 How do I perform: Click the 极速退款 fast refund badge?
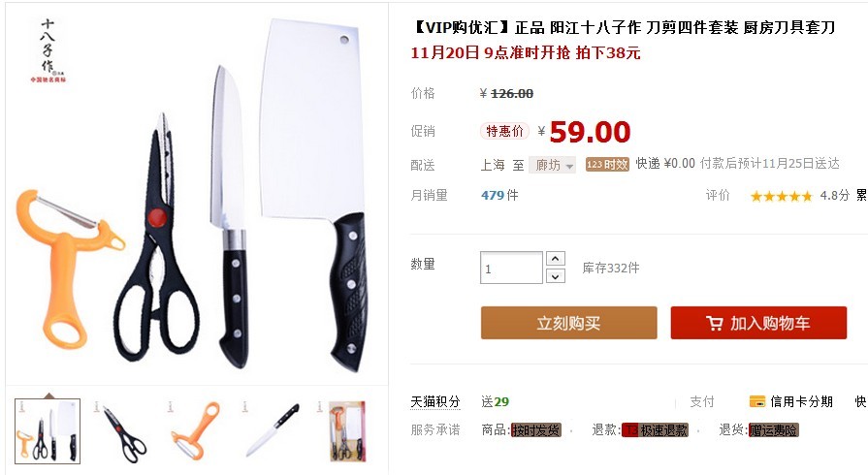[655, 430]
